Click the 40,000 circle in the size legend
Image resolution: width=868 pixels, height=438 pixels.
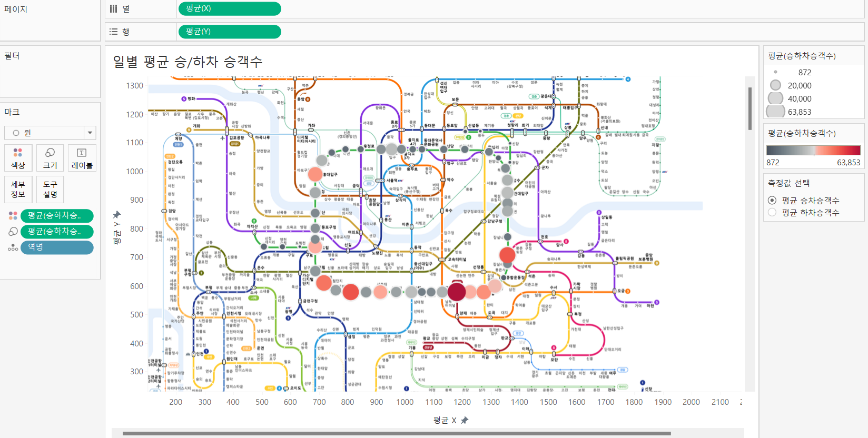point(775,98)
